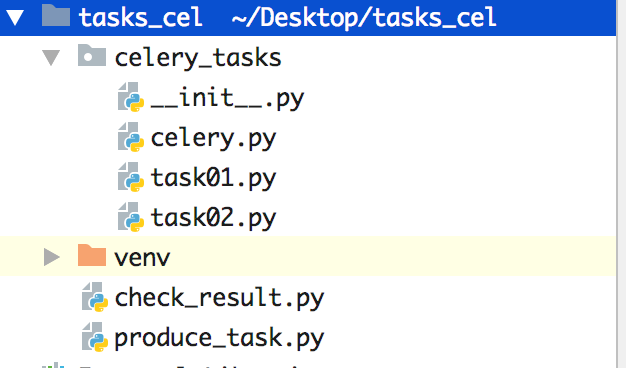Click the __init__.py Python file icon
The image size is (626, 368).
coord(131,97)
